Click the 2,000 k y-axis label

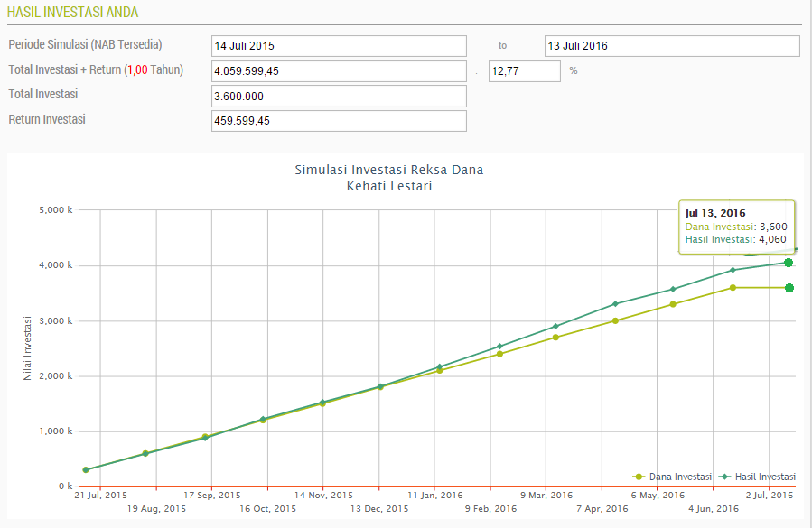56,376
